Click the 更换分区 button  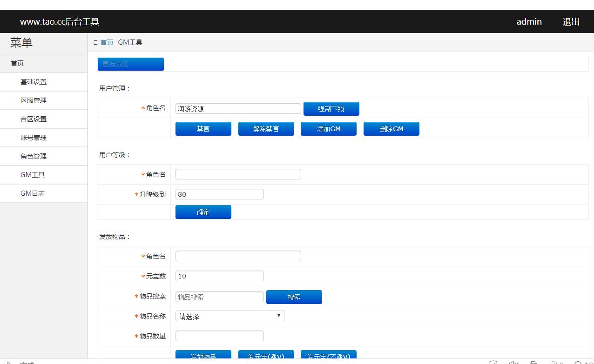pos(130,64)
